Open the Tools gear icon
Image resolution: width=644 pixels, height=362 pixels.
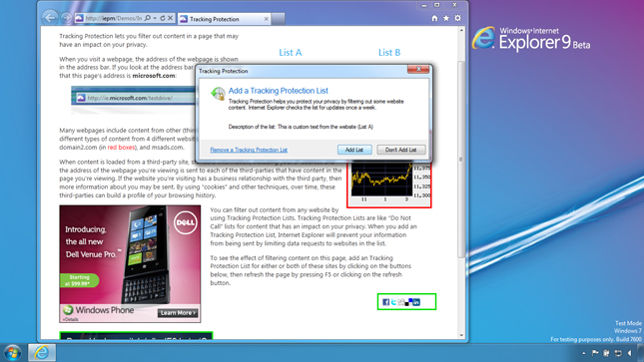click(458, 19)
